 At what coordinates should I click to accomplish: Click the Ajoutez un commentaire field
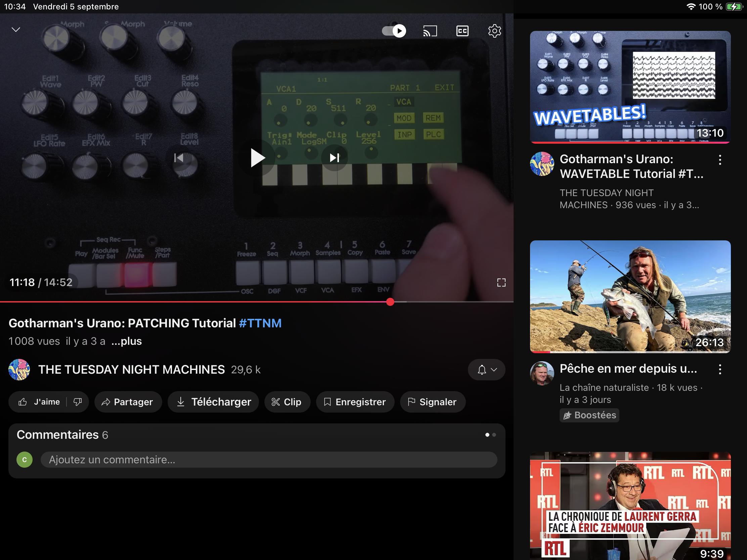point(268,460)
